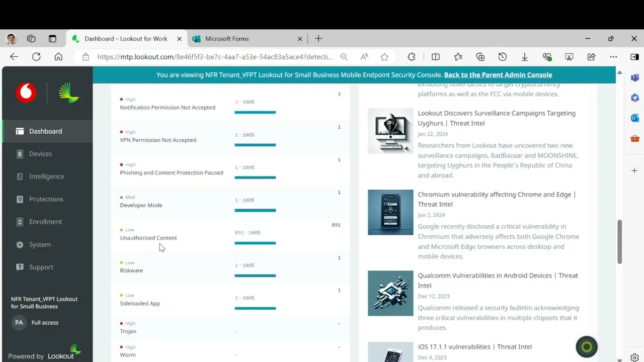Viewport: 644px width, 362px height.
Task: Open the Notification Permission Not Accepted row
Action: [x=230, y=105]
